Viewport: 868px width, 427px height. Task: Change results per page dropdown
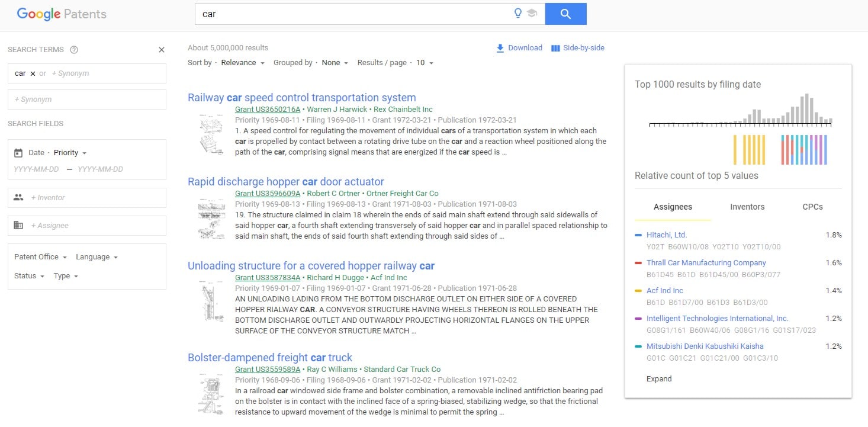point(425,63)
